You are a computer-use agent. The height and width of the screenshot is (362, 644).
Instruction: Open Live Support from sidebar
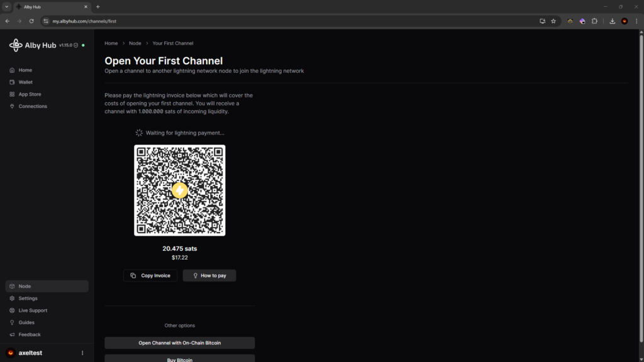32,310
